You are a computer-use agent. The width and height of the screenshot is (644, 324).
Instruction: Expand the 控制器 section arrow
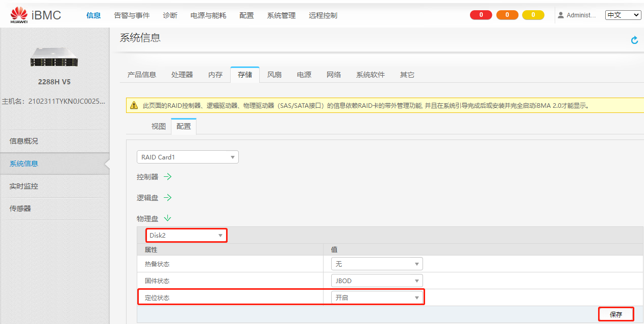click(x=168, y=177)
